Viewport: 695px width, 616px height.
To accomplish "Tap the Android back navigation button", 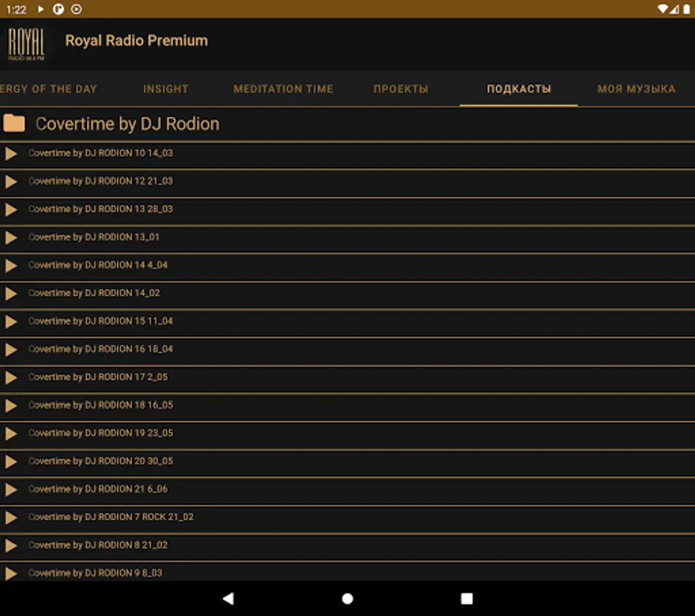I will point(228,599).
